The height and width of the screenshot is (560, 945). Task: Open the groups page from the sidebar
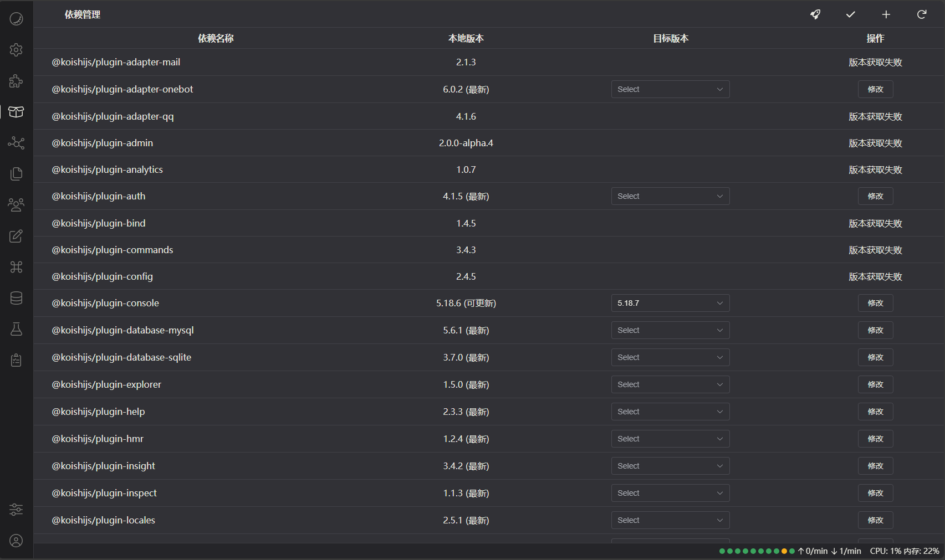[16, 204]
